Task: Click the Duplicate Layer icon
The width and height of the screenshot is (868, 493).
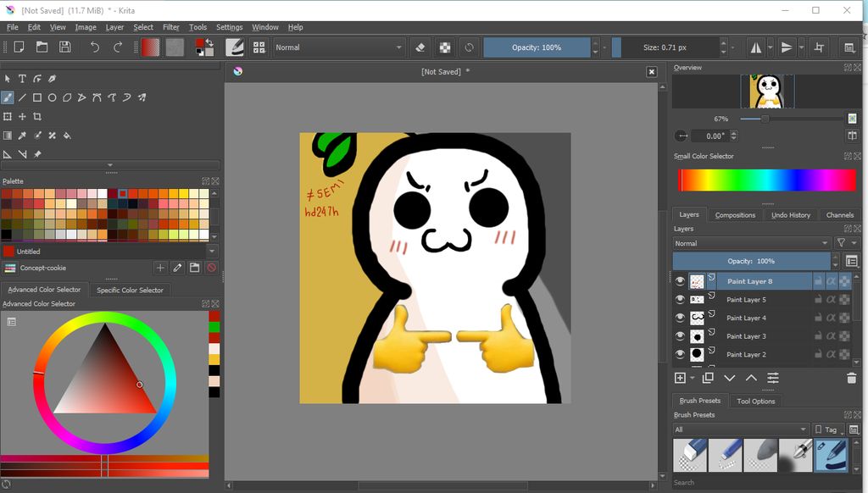Action: 708,378
